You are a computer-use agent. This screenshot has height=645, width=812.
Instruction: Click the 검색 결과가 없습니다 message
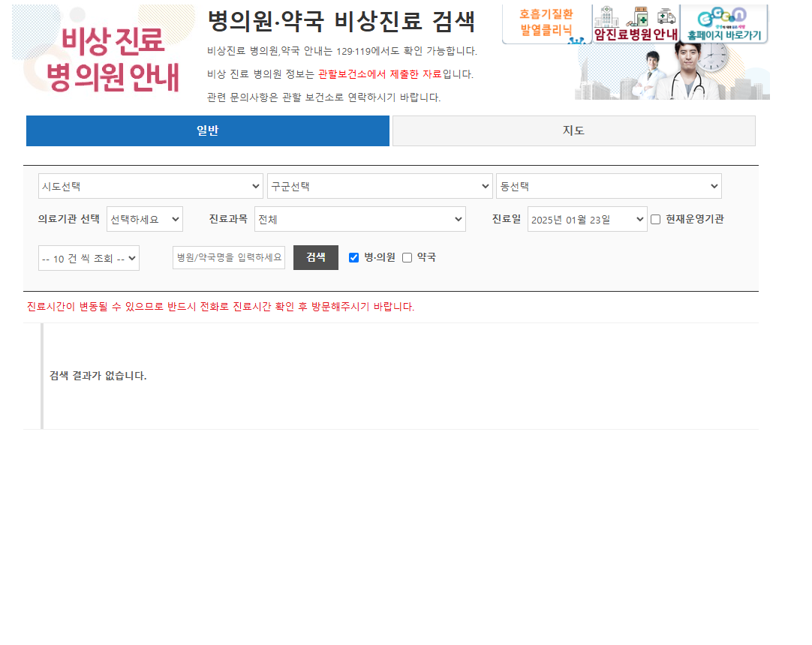98,376
